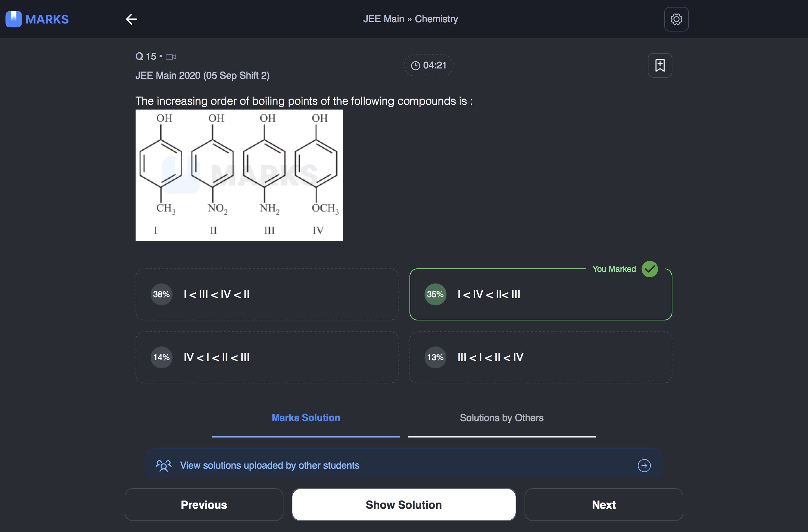This screenshot has width=808, height=532.
Task: Switch to Solutions by Others tab
Action: pyautogui.click(x=502, y=418)
